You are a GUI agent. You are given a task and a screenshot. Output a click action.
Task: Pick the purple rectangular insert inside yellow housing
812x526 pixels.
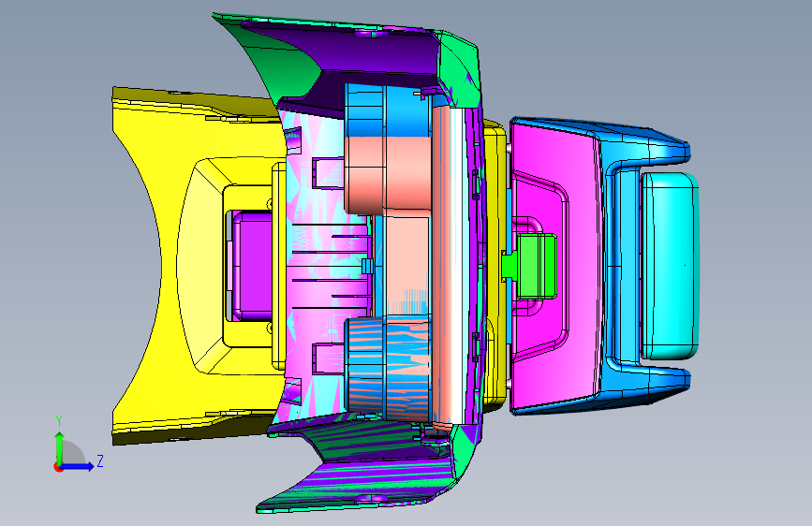tap(253, 266)
